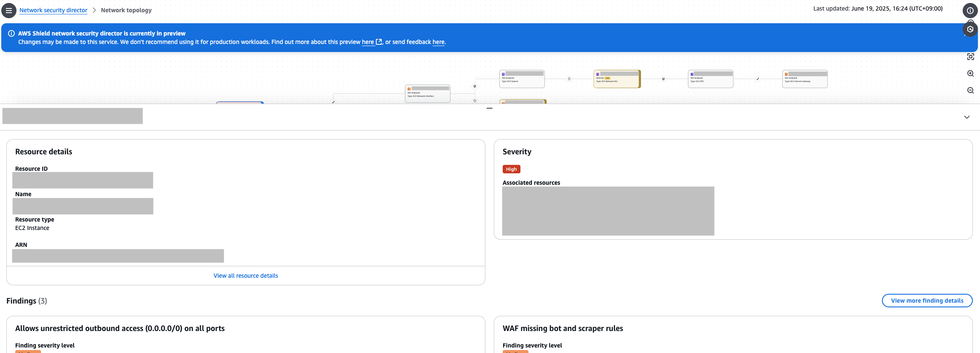
Task: Select the EC2 Network ACL node
Action: (x=617, y=79)
